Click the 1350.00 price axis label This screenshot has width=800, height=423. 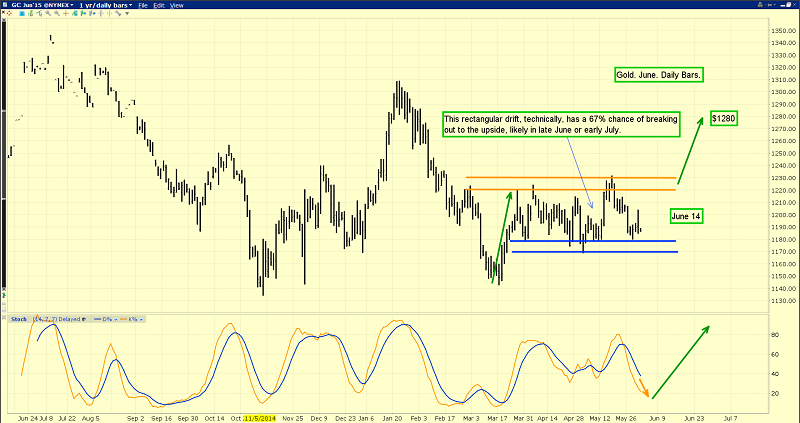coord(783,31)
